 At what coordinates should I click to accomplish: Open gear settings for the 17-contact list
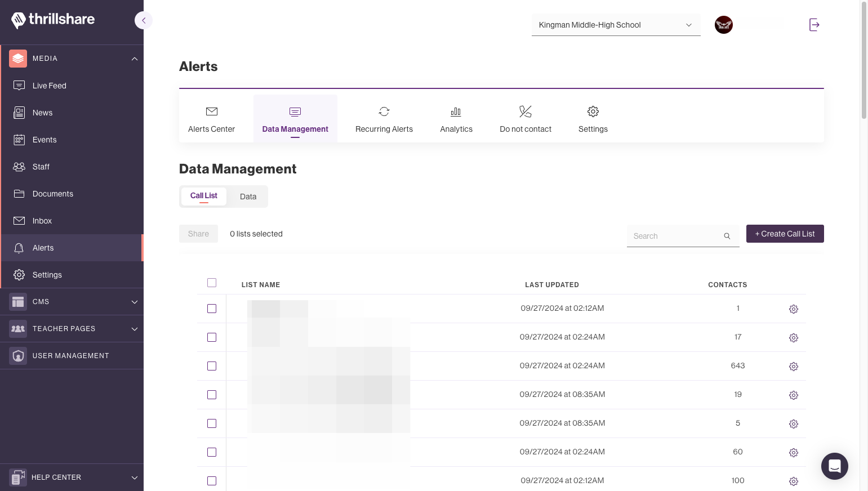tap(794, 338)
